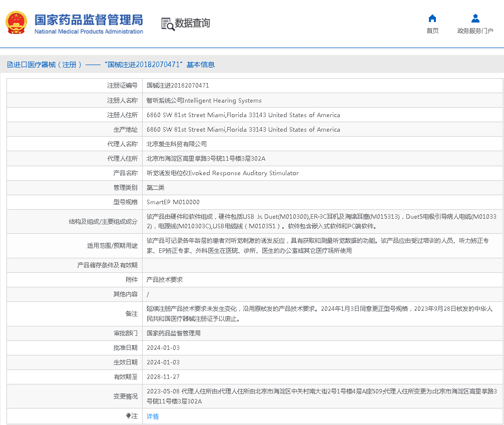
Task: Open the 详情 link in the 注 row
Action: [153, 416]
